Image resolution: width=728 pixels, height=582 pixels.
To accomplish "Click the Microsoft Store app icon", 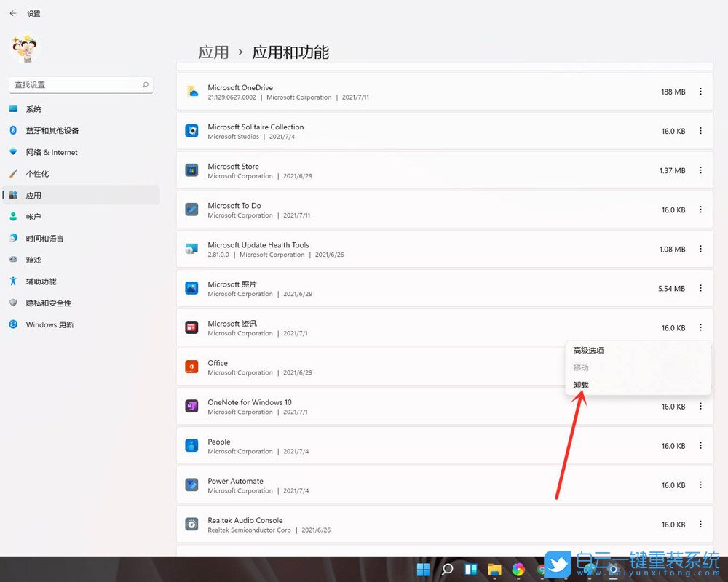I will click(192, 170).
